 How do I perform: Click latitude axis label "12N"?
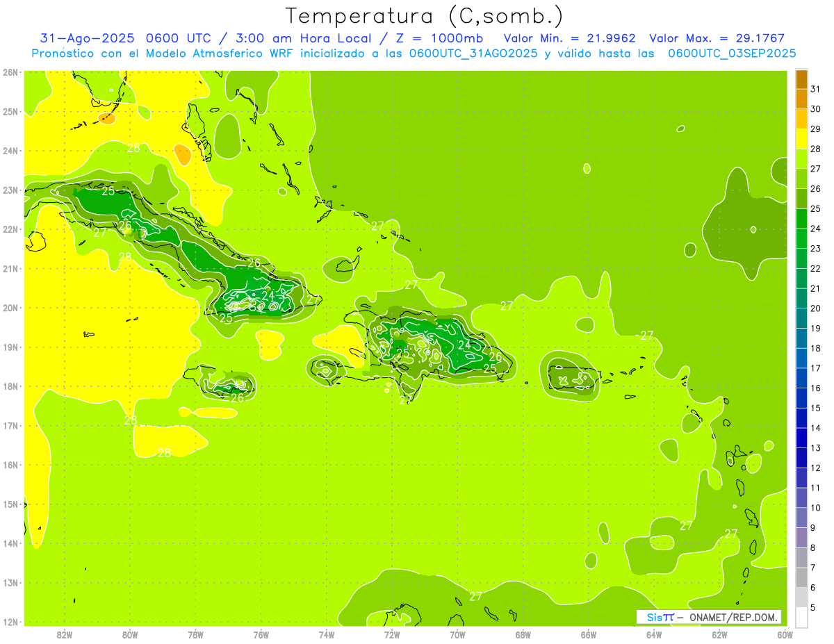[10, 622]
